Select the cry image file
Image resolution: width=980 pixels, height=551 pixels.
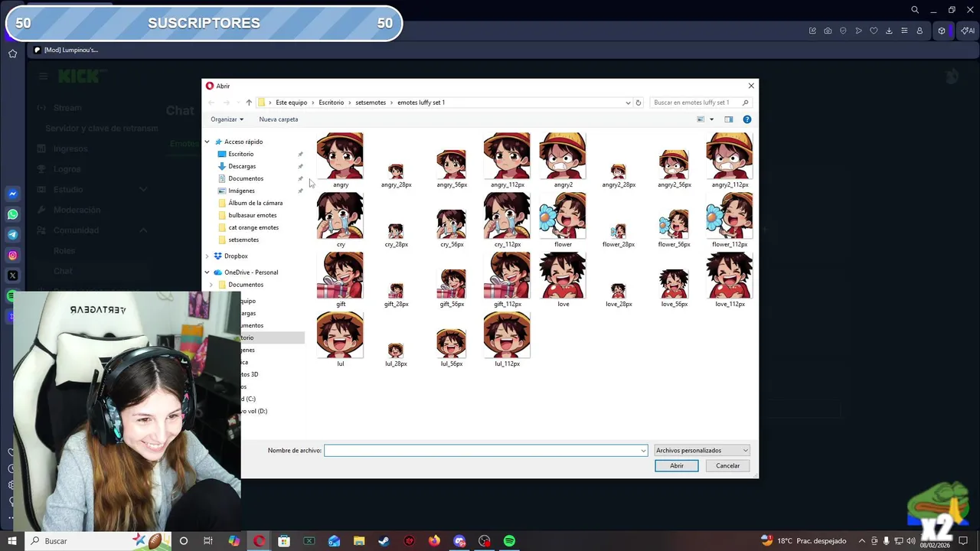click(x=341, y=220)
